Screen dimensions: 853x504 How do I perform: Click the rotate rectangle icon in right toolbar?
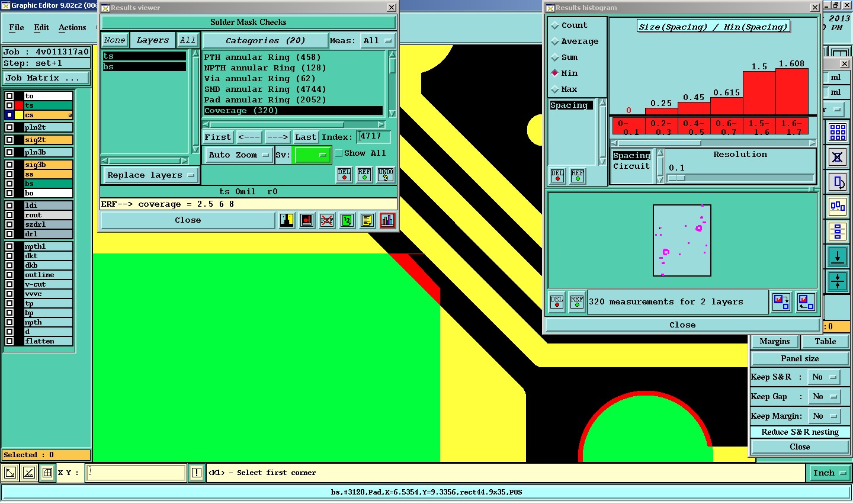point(838,182)
